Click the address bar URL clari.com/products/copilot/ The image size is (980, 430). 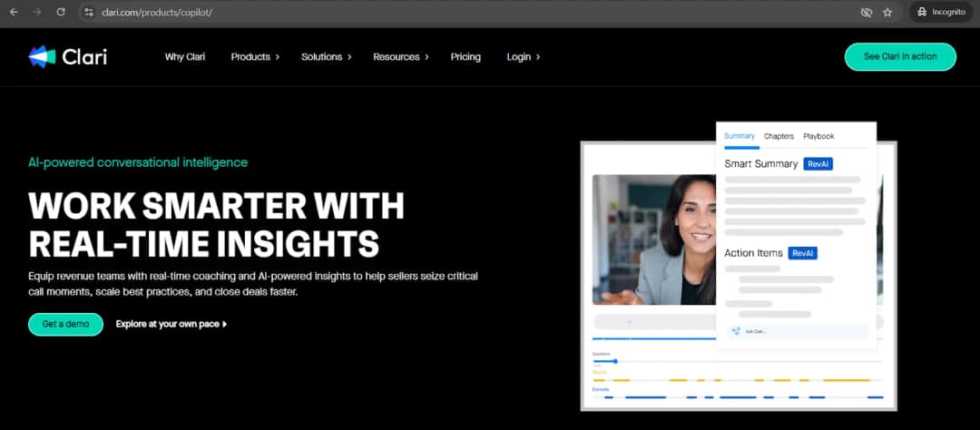[x=157, y=12]
